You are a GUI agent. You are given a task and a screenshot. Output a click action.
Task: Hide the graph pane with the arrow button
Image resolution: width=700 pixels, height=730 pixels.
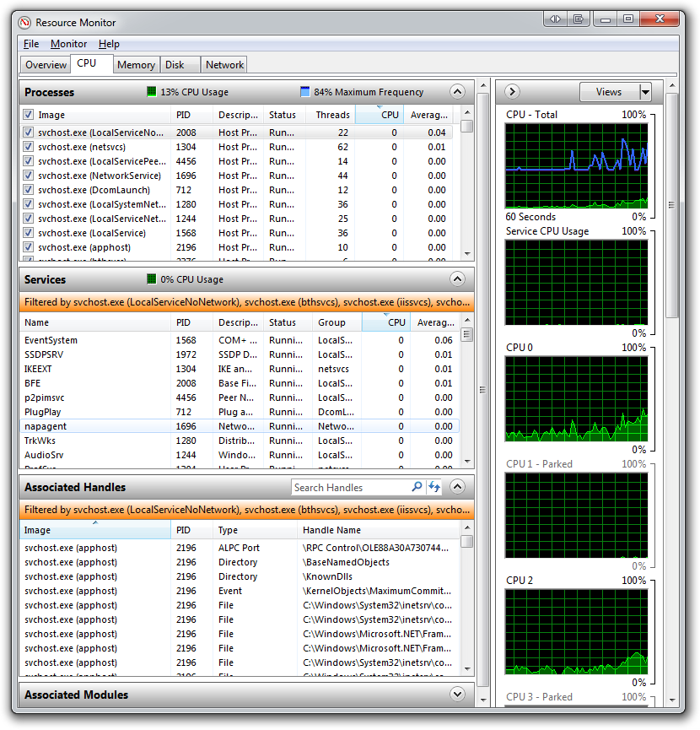point(512,92)
